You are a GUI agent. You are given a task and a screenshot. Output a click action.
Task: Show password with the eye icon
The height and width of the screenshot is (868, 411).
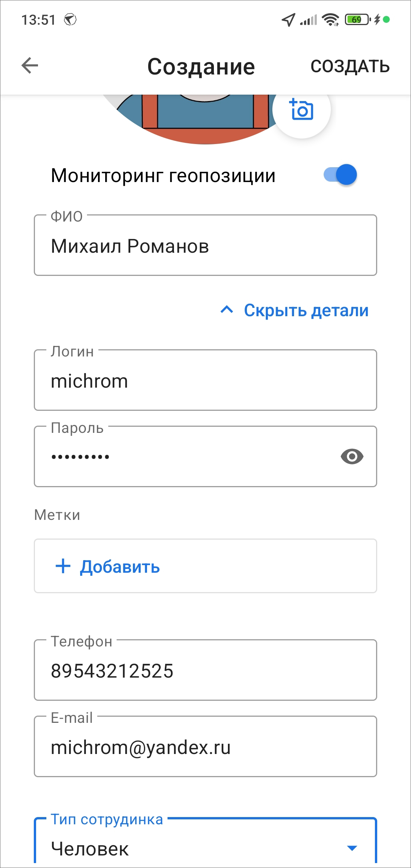coord(352,456)
